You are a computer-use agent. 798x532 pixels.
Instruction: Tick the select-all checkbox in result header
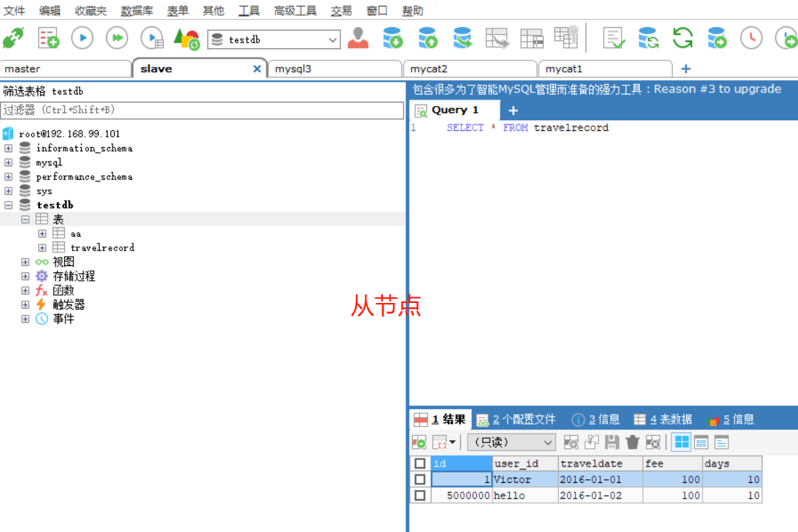tap(420, 463)
